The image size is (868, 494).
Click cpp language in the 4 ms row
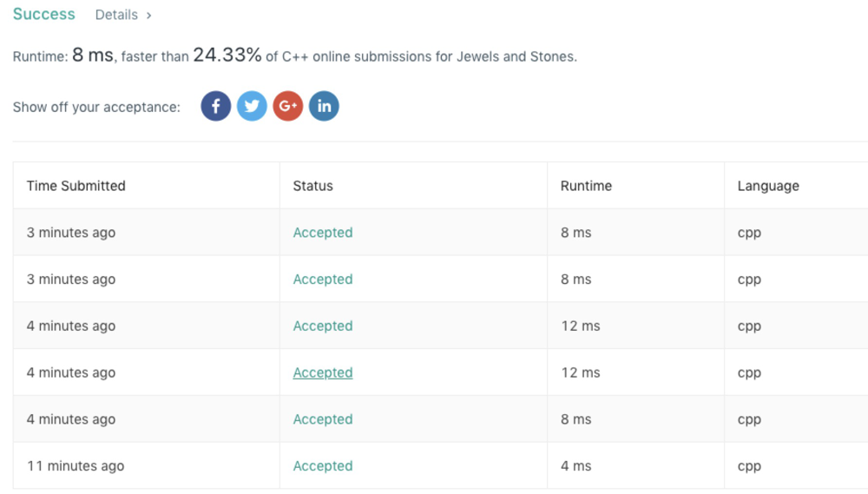[x=749, y=466]
